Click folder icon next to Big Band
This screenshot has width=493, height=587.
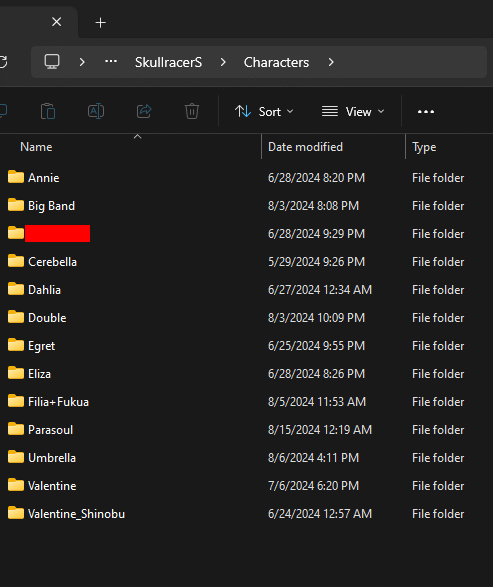click(x=16, y=204)
